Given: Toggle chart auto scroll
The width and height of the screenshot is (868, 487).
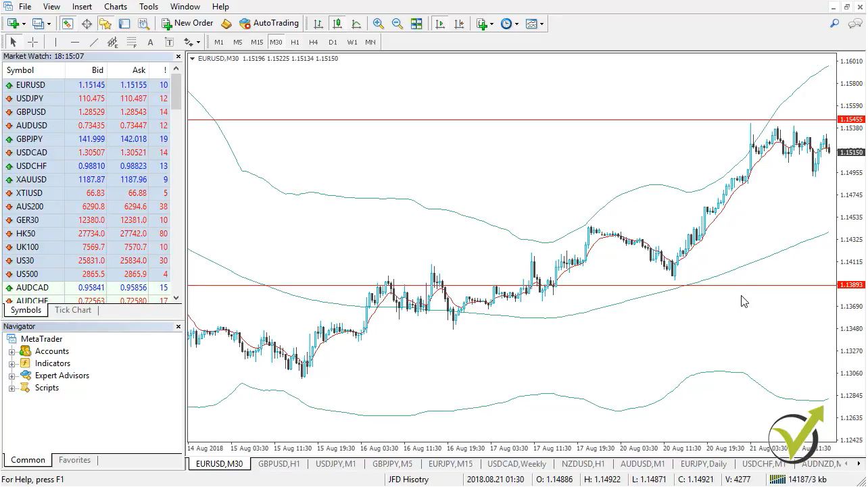Looking at the screenshot, I should click(x=440, y=24).
